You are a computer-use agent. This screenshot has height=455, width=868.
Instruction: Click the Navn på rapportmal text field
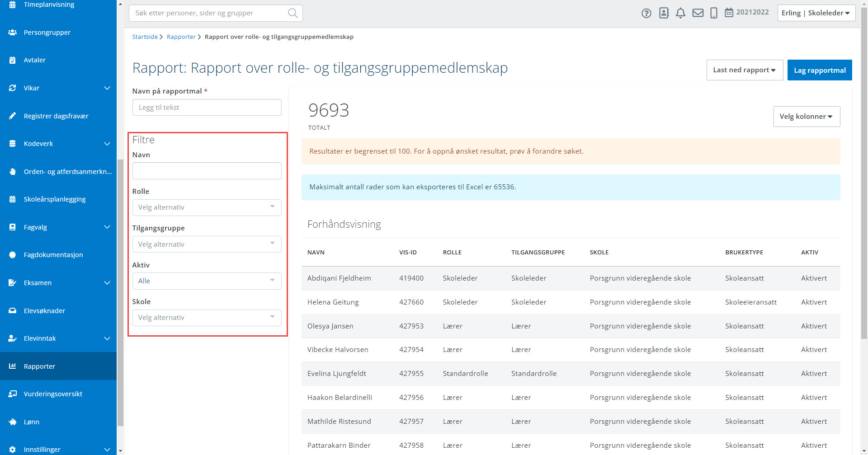[207, 108]
